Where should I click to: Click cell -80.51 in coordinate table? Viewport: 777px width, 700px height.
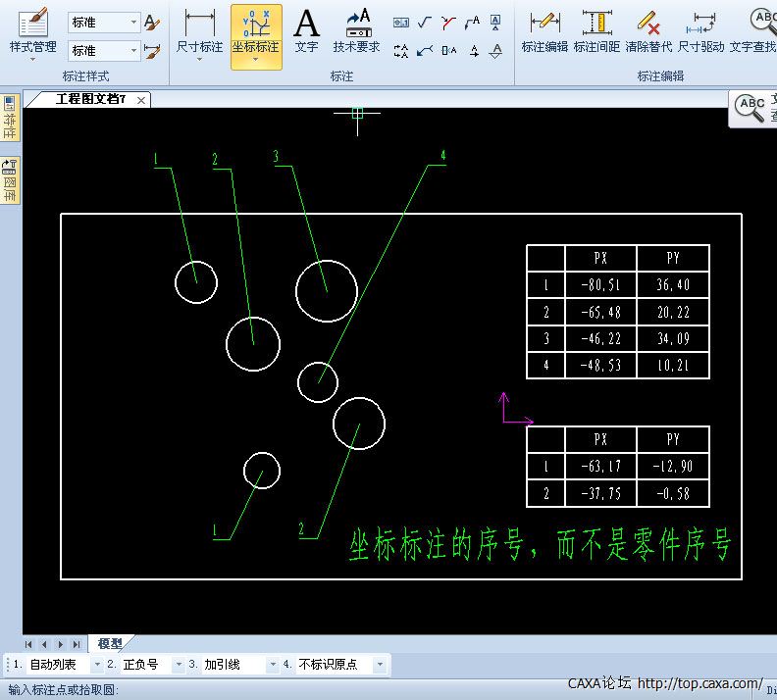coord(600,284)
